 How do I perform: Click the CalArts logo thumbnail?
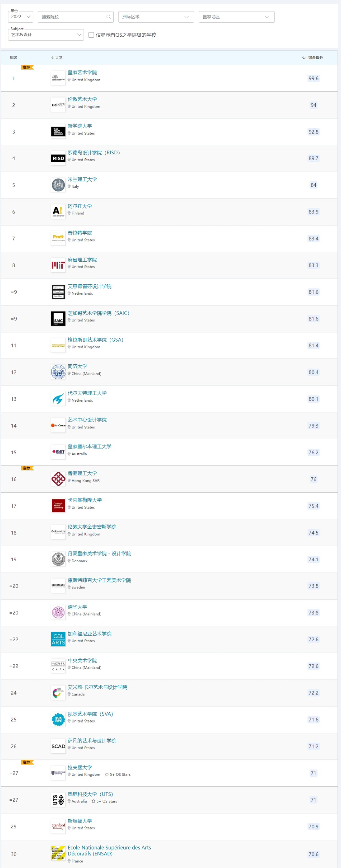coord(58,639)
